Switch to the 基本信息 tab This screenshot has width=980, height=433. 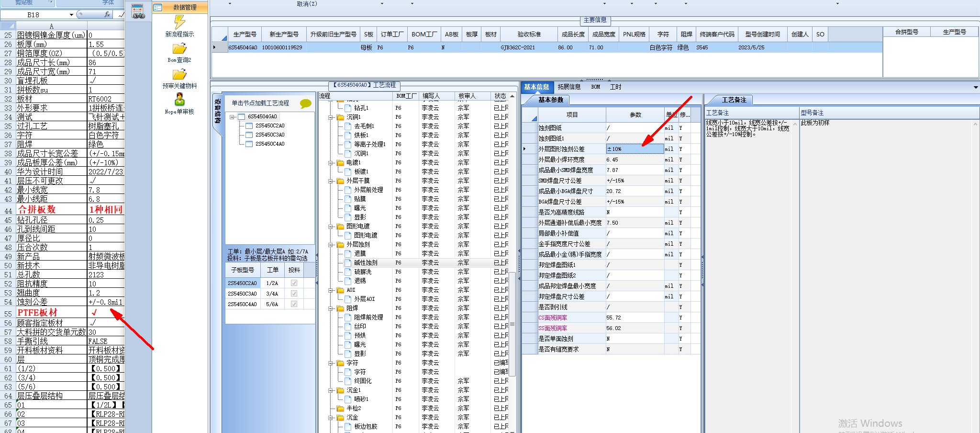coord(536,87)
